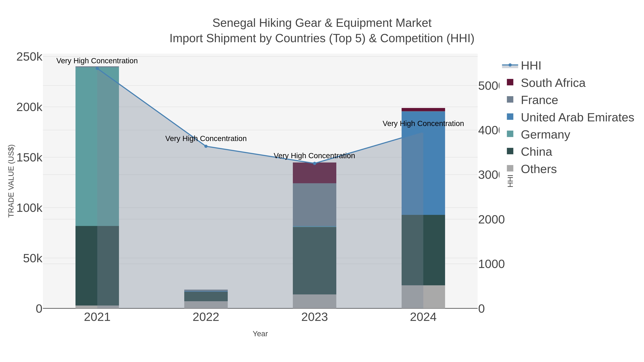Toggle South Africa legend entry
Viewport: 644px width, 362px height.
(546, 83)
